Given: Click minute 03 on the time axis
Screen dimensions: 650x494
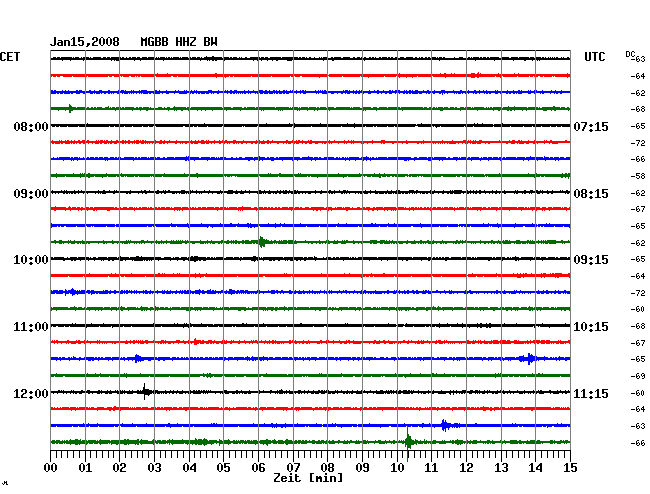Looking at the screenshot, I should [154, 467].
